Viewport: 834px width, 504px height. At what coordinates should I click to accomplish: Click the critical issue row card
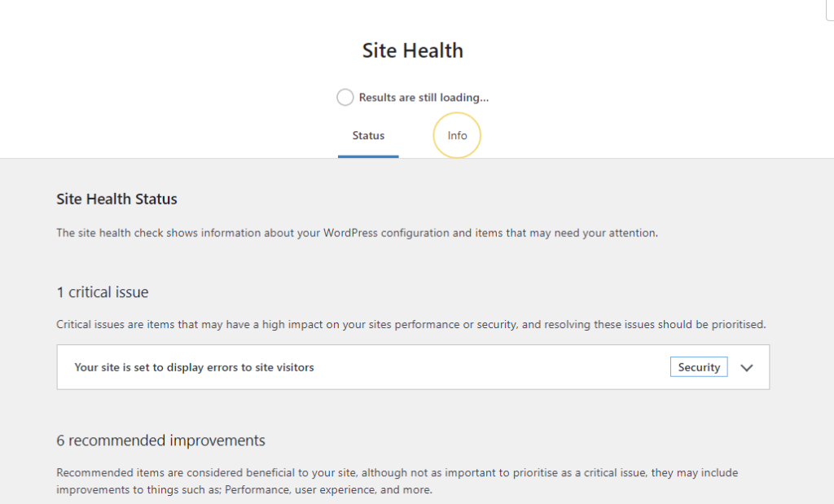[x=411, y=367]
